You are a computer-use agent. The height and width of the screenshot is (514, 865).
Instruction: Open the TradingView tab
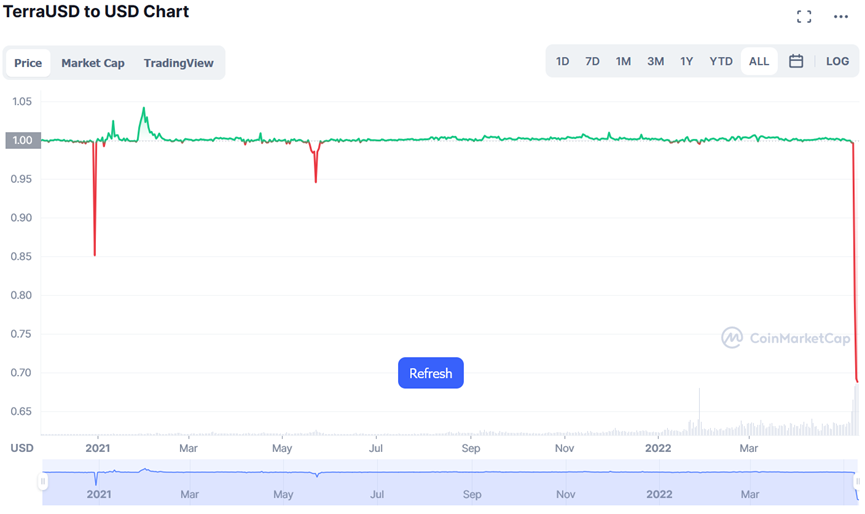(178, 63)
